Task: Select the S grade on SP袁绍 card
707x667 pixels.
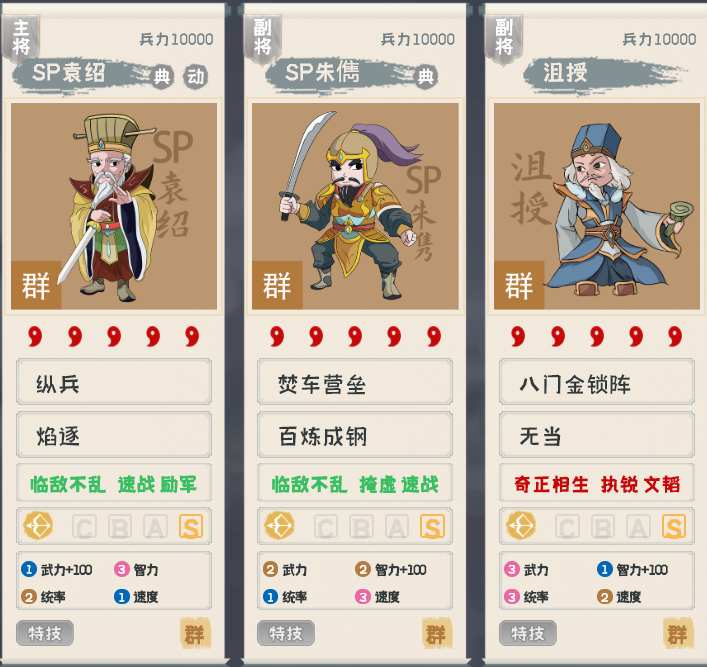Action: pyautogui.click(x=191, y=526)
